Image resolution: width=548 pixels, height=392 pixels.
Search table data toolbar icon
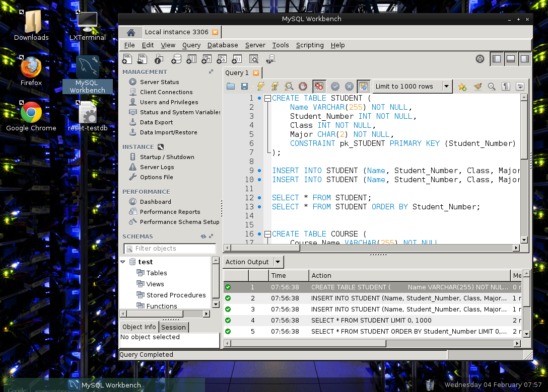(254, 59)
